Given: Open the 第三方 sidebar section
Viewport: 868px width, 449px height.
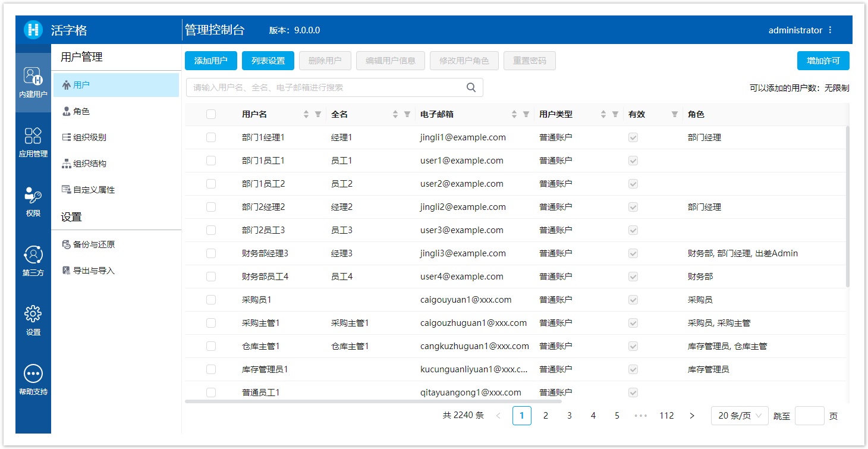Looking at the screenshot, I should click(33, 261).
